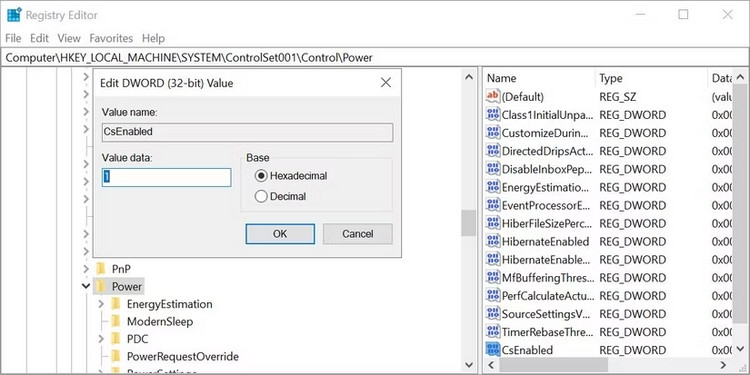Confirm the value with OK
The width and height of the screenshot is (750, 375).
pos(280,234)
